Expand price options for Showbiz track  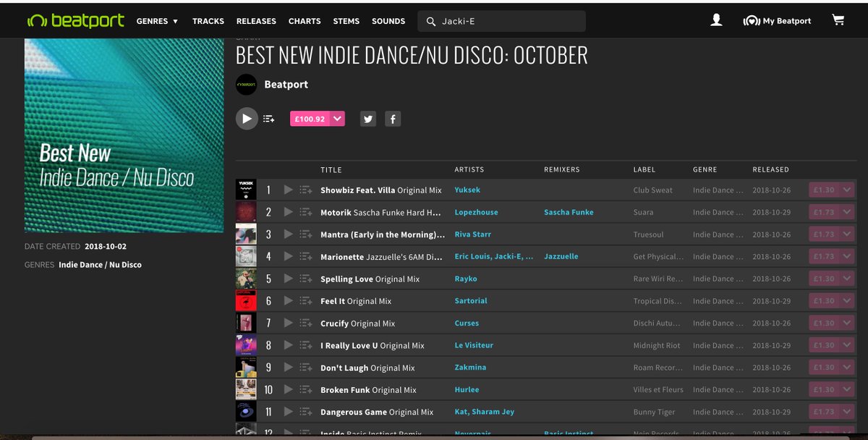pyautogui.click(x=847, y=190)
